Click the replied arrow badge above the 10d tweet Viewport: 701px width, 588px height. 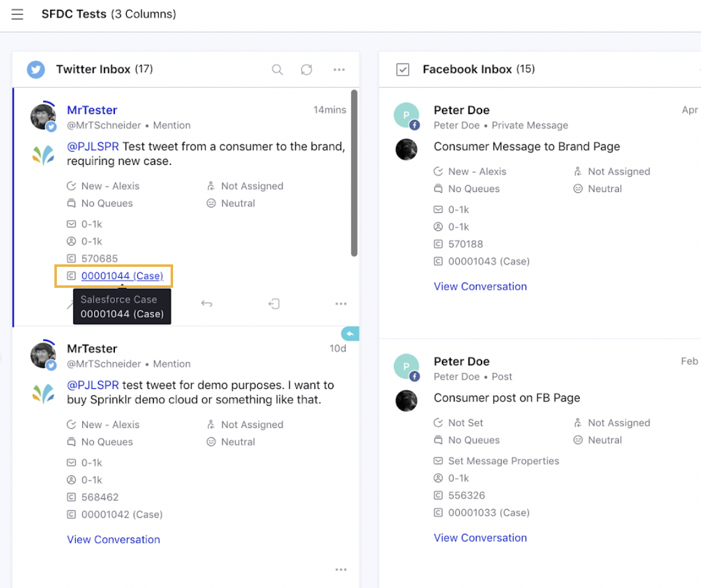point(350,334)
